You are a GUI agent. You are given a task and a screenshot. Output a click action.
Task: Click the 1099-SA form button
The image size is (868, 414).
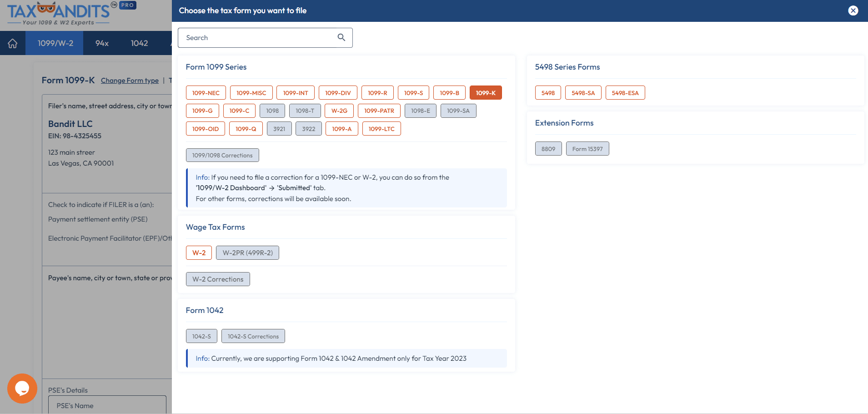coord(458,111)
